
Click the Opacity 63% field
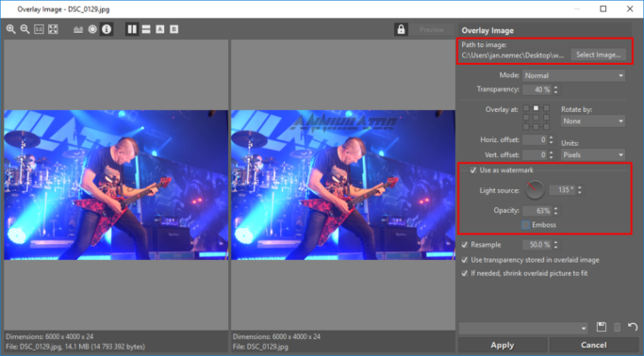pyautogui.click(x=537, y=211)
